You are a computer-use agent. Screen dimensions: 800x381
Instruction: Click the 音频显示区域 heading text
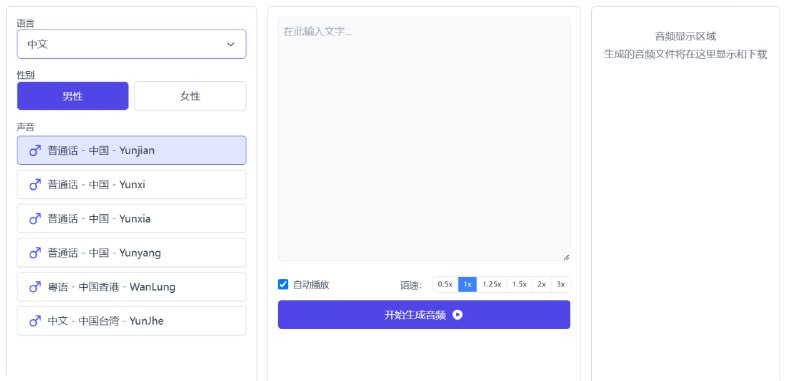(x=685, y=36)
